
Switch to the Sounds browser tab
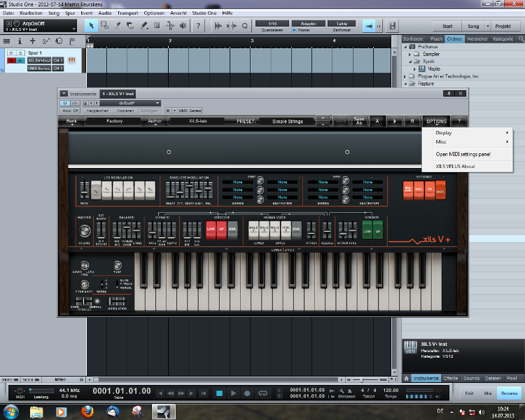coord(471,378)
